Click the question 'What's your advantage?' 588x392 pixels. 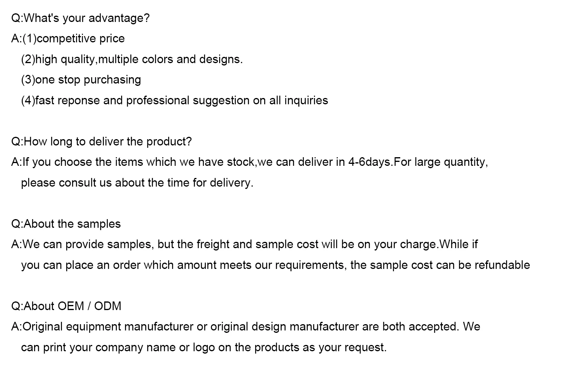click(x=80, y=18)
